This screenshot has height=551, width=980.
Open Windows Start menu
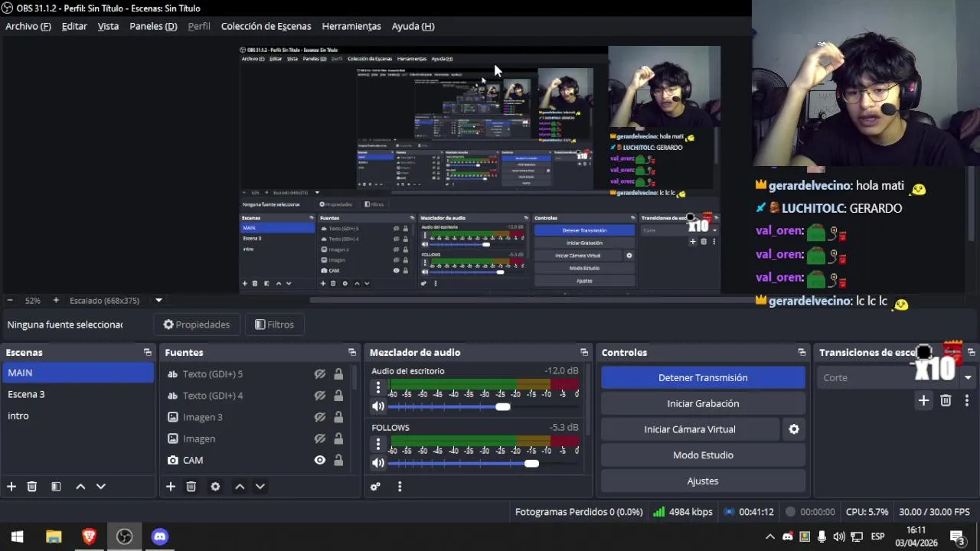(x=17, y=536)
